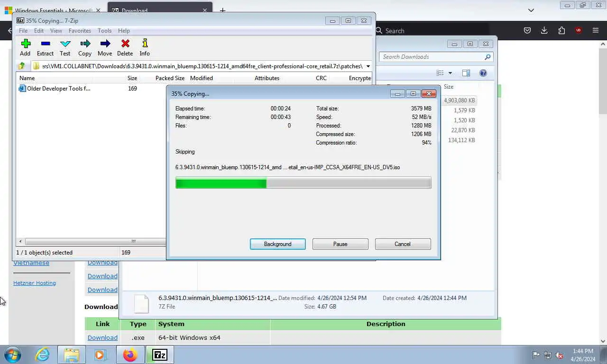Click the up-folder arrow icon in 7-Zip
Viewport: 607px width, 364px height.
tap(21, 66)
